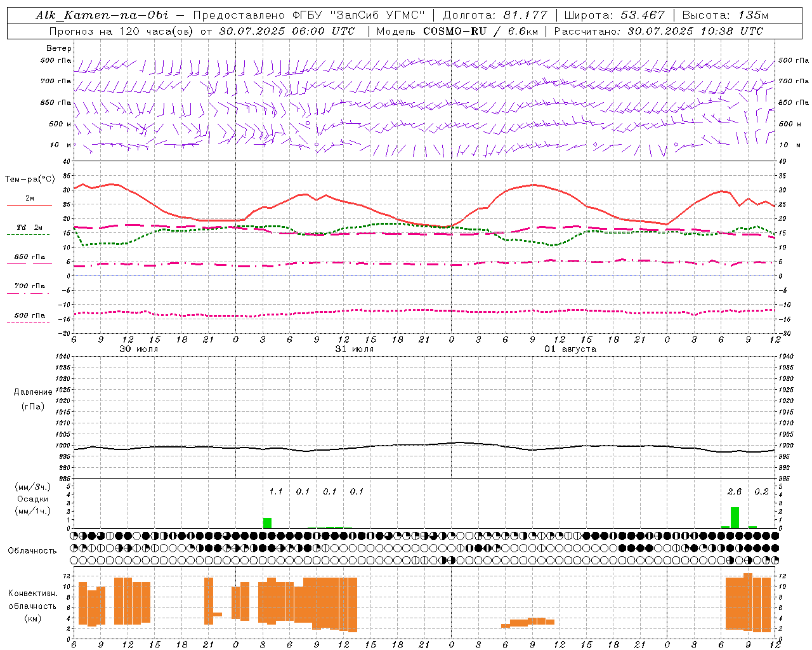Click the dashed green Td legend line sample
Image resolution: width=812 pixels, height=650 pixels.
28,235
